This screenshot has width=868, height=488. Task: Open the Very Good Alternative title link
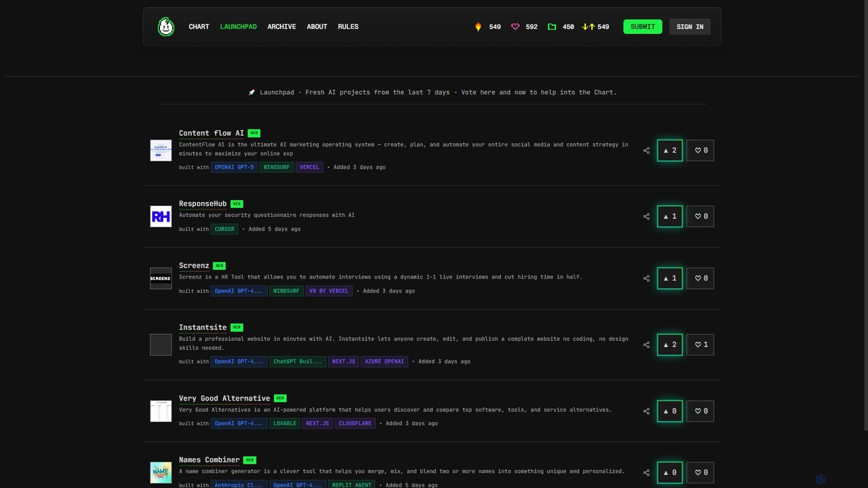[224, 398]
